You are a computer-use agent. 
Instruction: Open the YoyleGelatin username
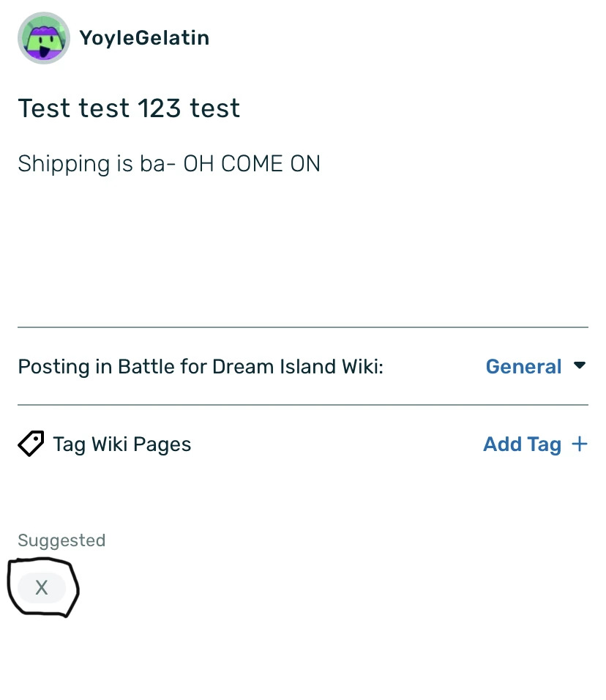pos(144,37)
